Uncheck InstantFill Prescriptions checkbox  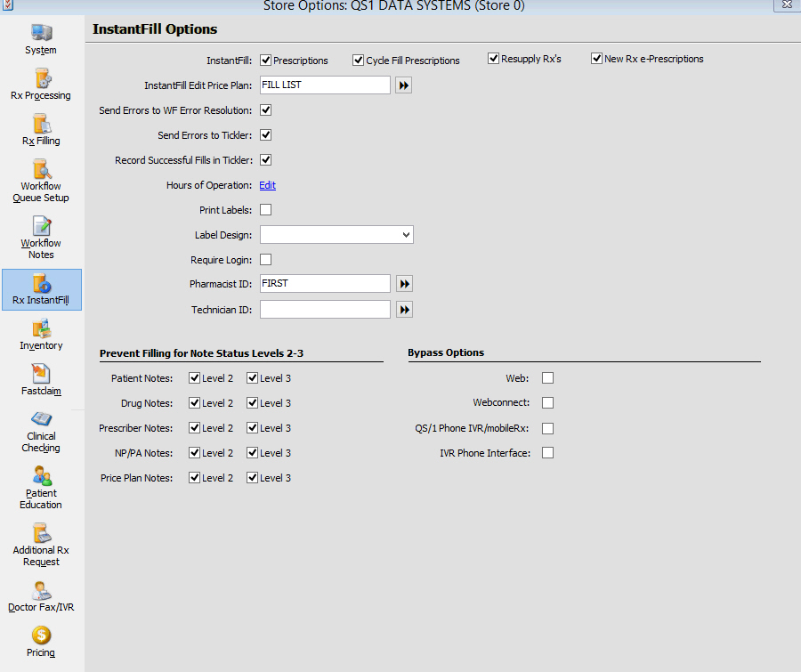[265, 61]
